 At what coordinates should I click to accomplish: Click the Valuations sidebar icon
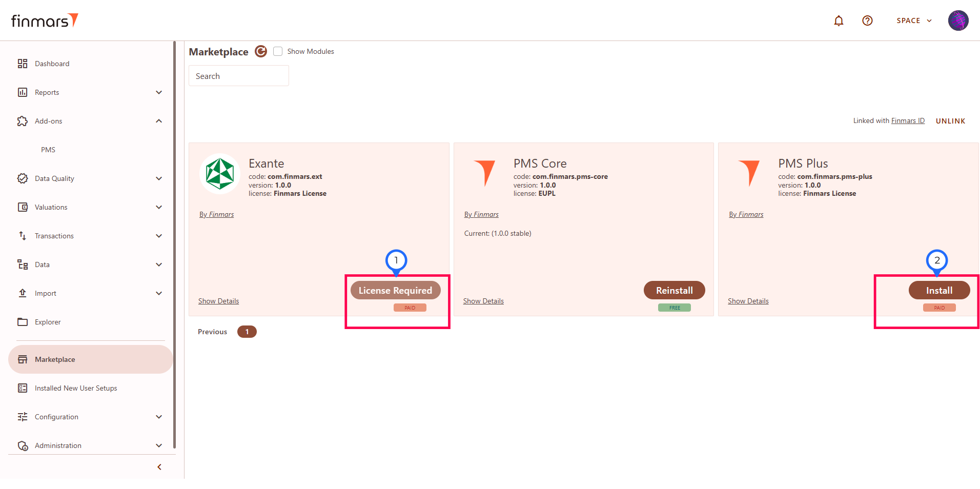pos(23,207)
